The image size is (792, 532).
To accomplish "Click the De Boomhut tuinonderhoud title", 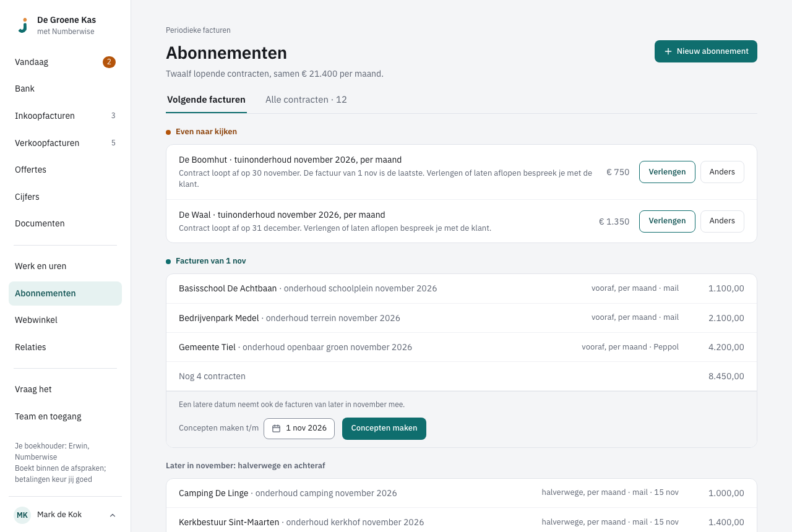I will coord(290,160).
